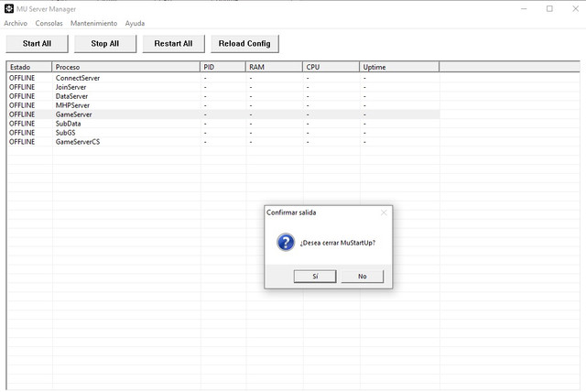
Task: Maximize the MU Server Manager window
Action: [549, 8]
